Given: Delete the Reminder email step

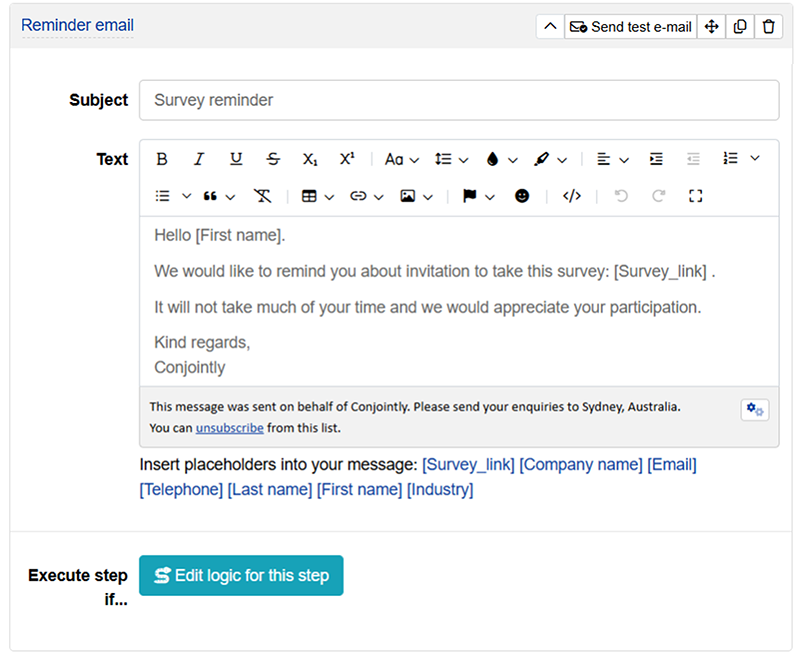Looking at the screenshot, I should (768, 27).
